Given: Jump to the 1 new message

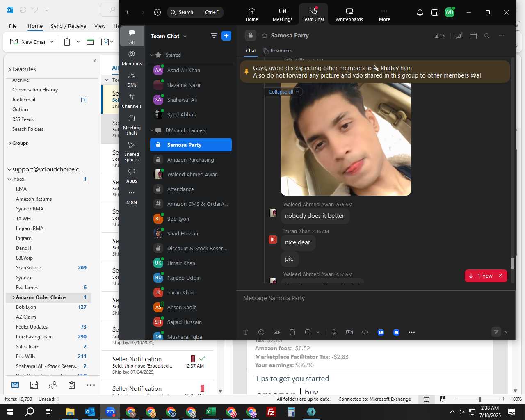Looking at the screenshot, I should click(481, 276).
